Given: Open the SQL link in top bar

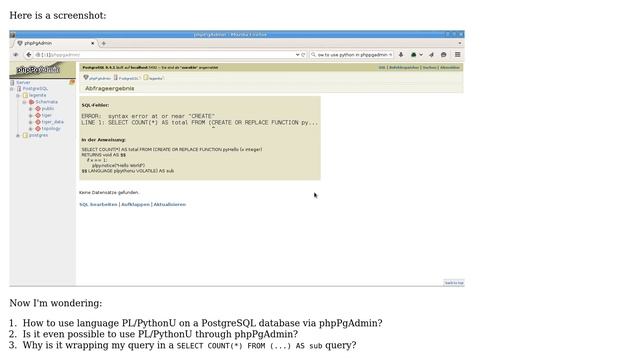Looking at the screenshot, I should (x=382, y=67).
